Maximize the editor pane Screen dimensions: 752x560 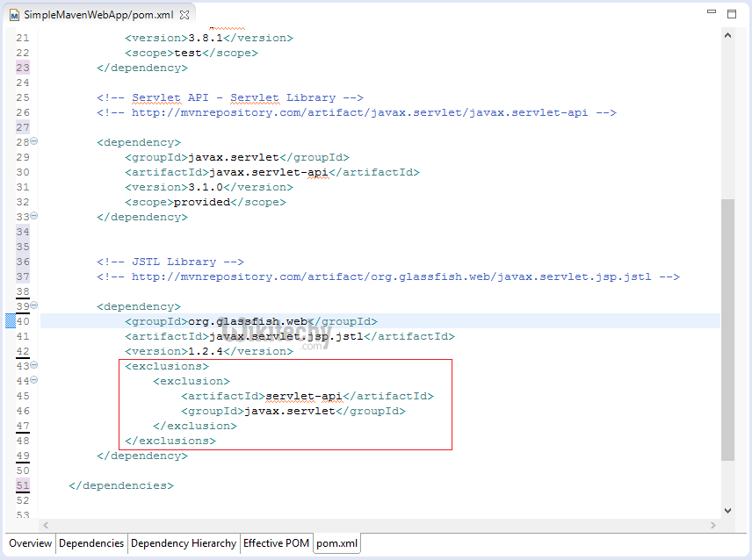(732, 14)
